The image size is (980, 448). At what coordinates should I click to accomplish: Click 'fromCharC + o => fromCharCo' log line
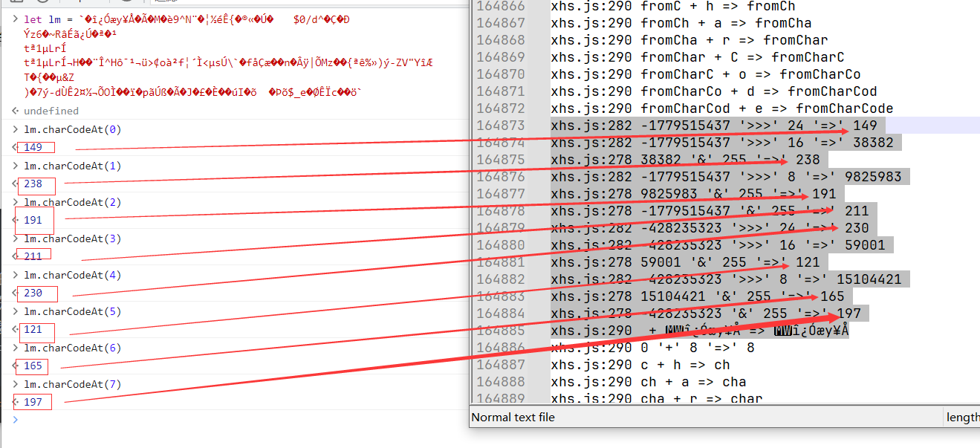tap(706, 74)
